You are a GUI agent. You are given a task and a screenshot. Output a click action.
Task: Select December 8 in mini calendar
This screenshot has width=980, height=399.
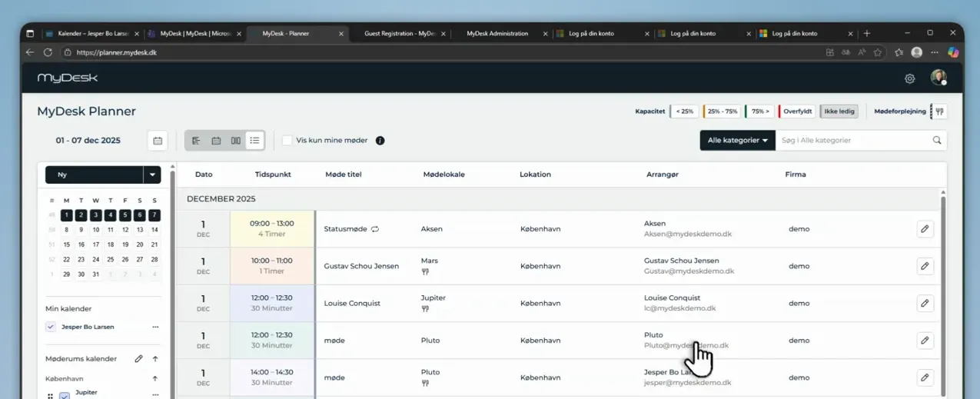[x=67, y=230]
